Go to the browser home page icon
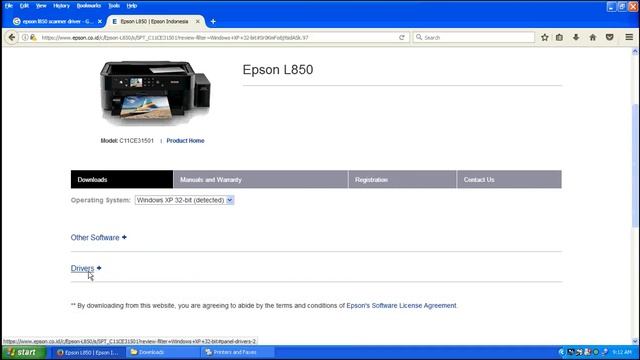Image resolution: width=640 pixels, height=360 pixels. [x=593, y=37]
